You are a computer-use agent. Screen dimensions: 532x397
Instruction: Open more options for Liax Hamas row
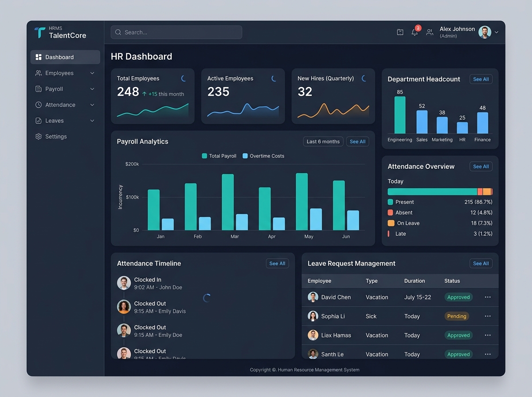[488, 335]
